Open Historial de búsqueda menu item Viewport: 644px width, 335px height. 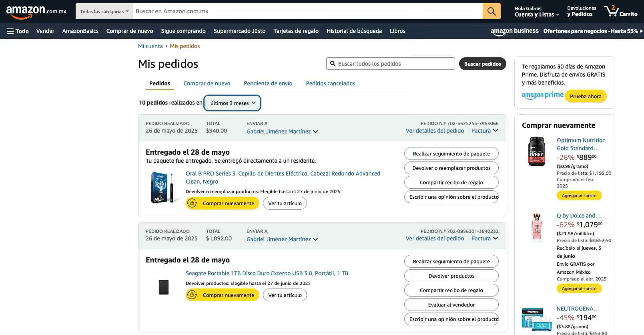354,31
